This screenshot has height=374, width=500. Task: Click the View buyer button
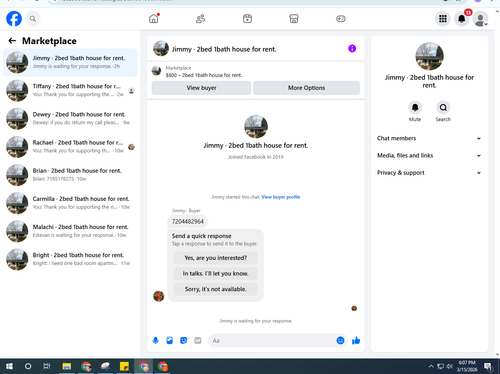tap(201, 88)
